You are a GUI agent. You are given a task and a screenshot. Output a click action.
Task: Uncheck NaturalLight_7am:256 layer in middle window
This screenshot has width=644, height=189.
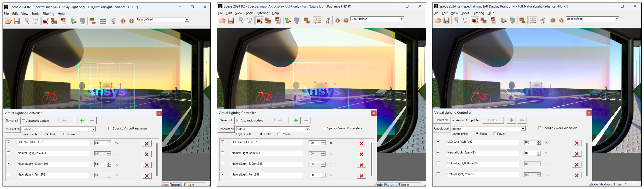click(223, 174)
